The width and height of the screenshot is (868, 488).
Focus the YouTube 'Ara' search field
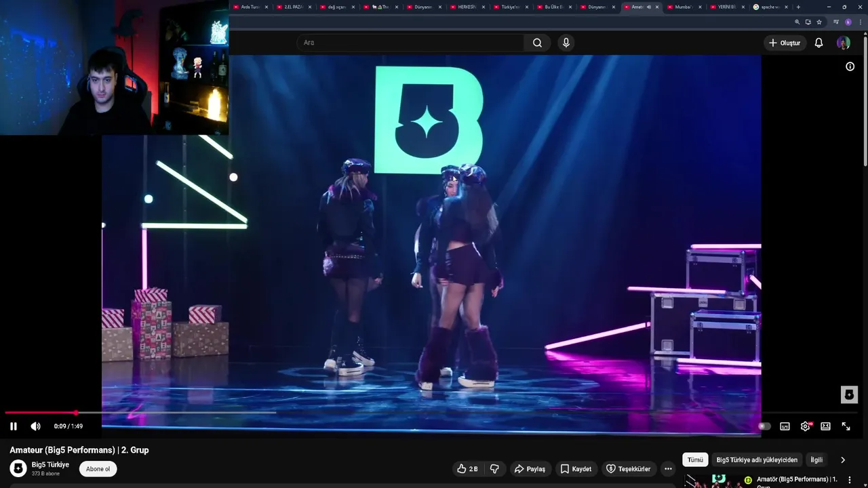(x=410, y=43)
